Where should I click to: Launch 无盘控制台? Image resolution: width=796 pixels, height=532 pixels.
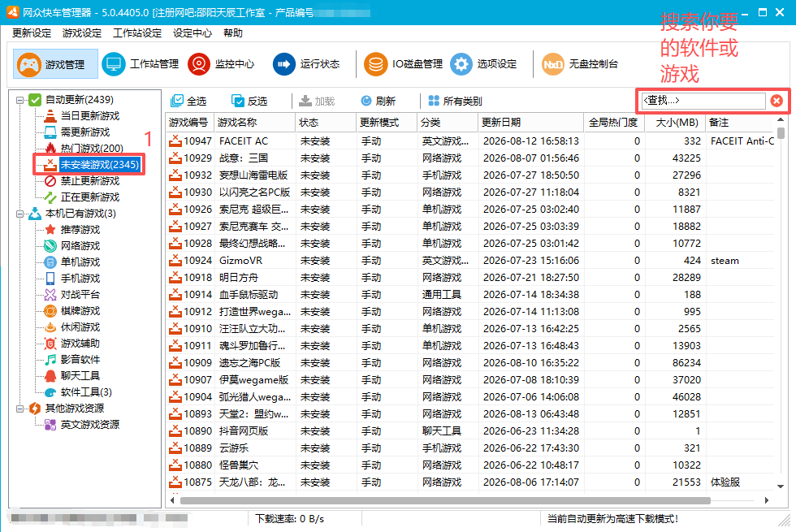click(x=580, y=64)
